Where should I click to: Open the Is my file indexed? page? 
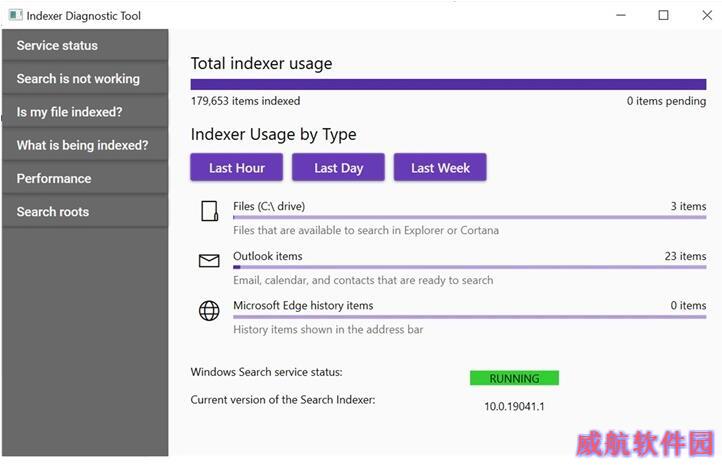point(85,112)
